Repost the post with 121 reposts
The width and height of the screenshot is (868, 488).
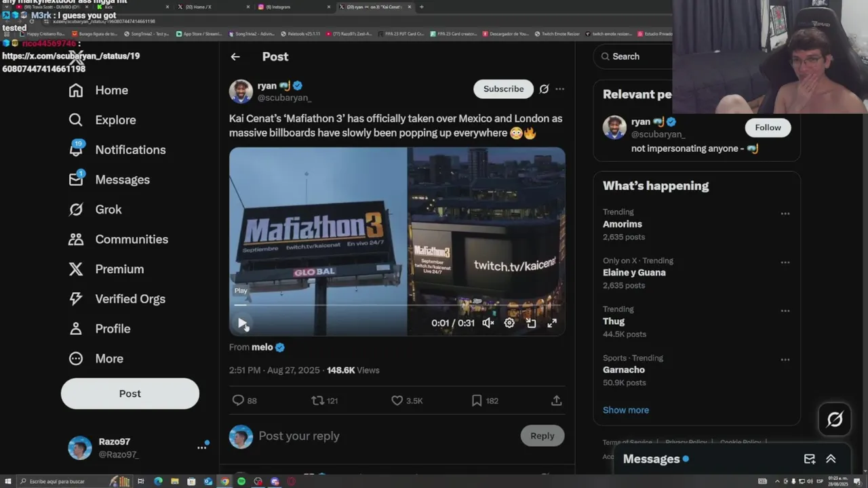pyautogui.click(x=324, y=401)
